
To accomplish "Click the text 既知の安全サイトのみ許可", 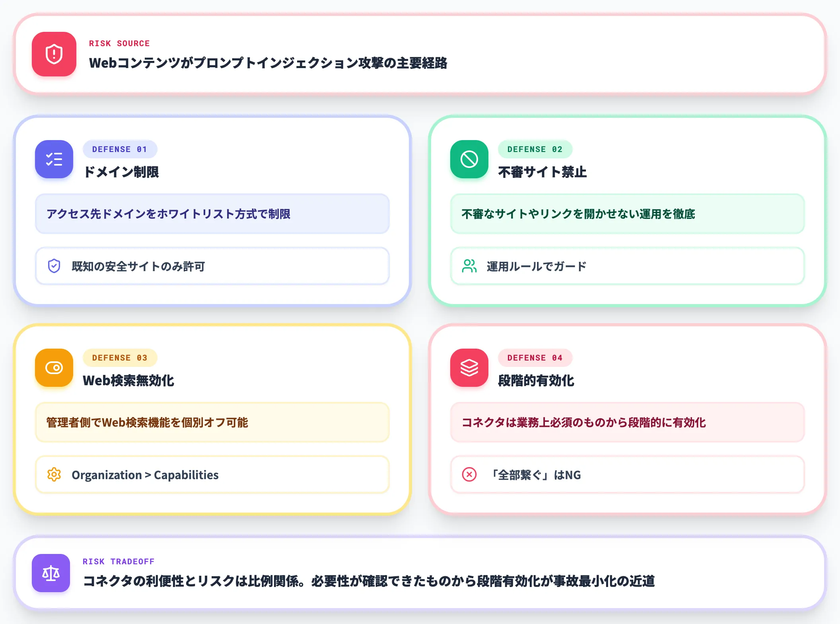I will (x=138, y=267).
